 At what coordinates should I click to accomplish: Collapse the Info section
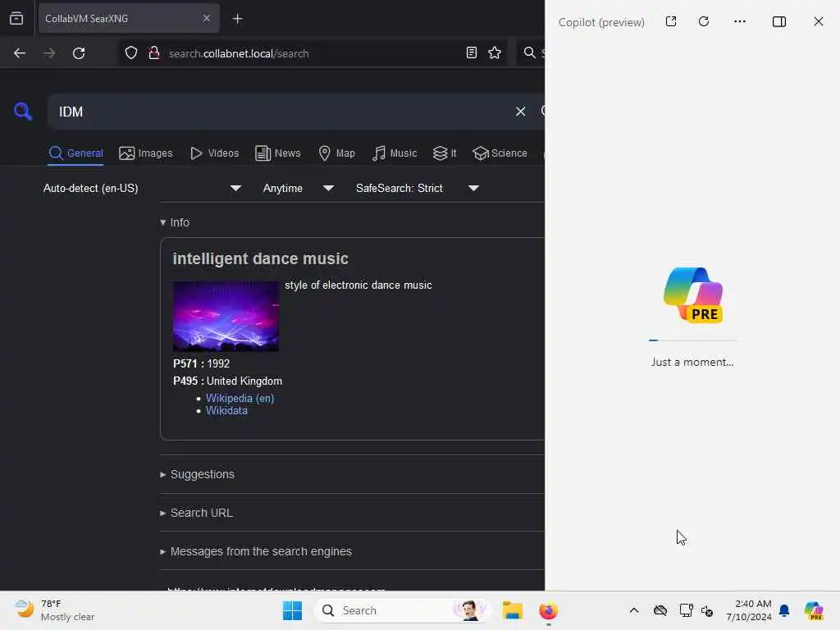175,222
